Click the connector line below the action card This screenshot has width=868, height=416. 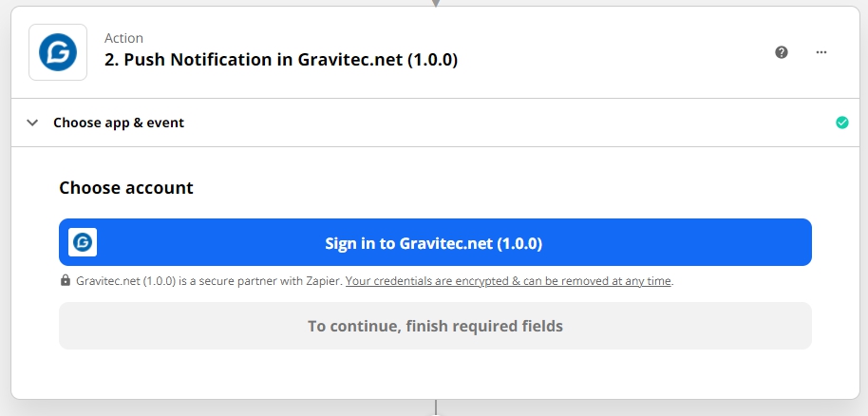(436, 407)
